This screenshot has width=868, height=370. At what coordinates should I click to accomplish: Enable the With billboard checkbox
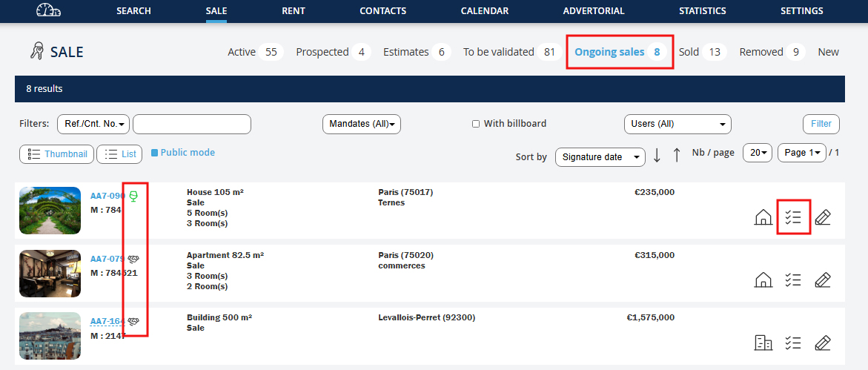[476, 124]
